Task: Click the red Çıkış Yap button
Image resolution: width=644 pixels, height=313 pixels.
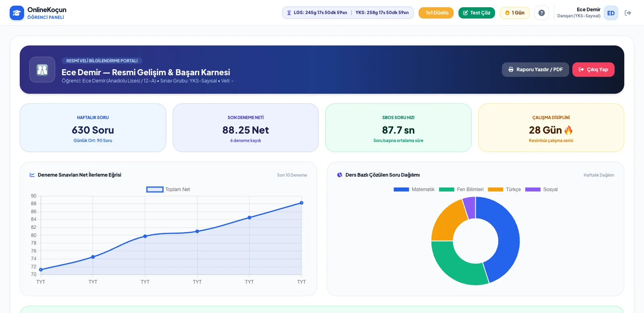Action: coord(593,70)
